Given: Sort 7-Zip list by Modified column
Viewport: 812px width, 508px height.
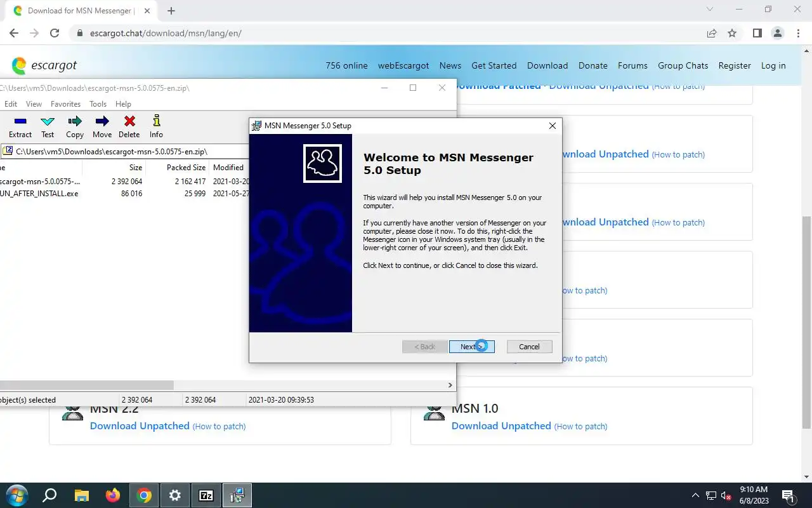Looking at the screenshot, I should pos(228,168).
